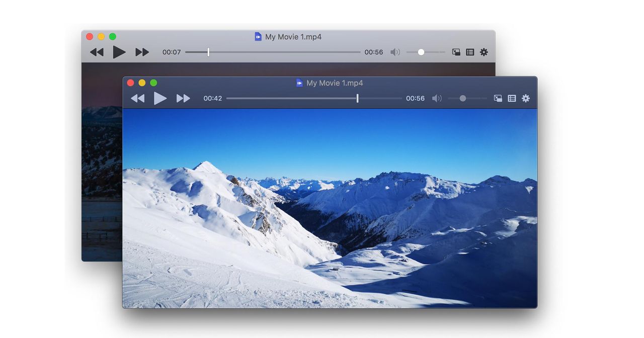Open the playlist icon in back window

point(470,52)
